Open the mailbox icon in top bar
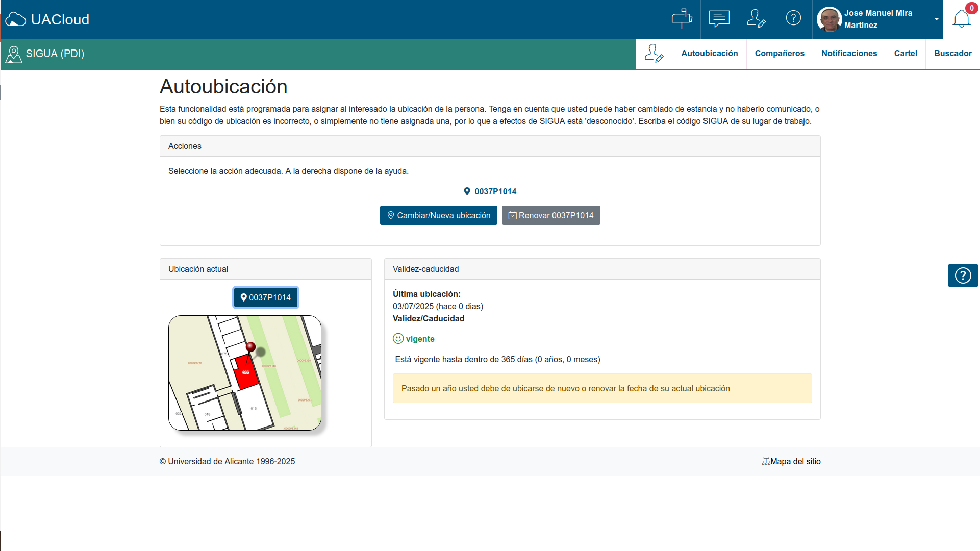This screenshot has width=980, height=551. click(x=682, y=18)
